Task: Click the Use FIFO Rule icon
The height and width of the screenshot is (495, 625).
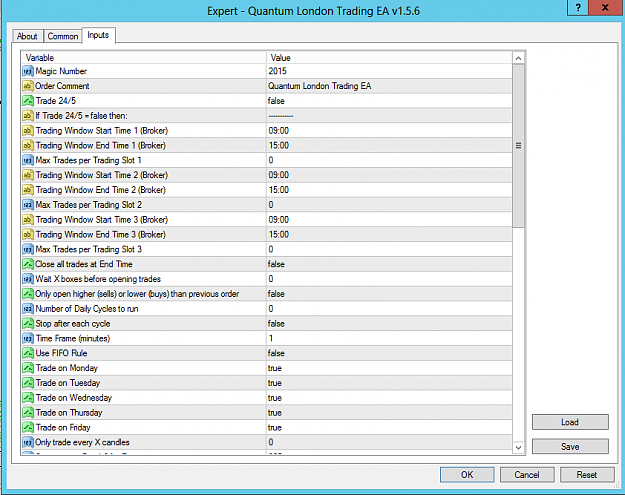Action: [x=28, y=353]
